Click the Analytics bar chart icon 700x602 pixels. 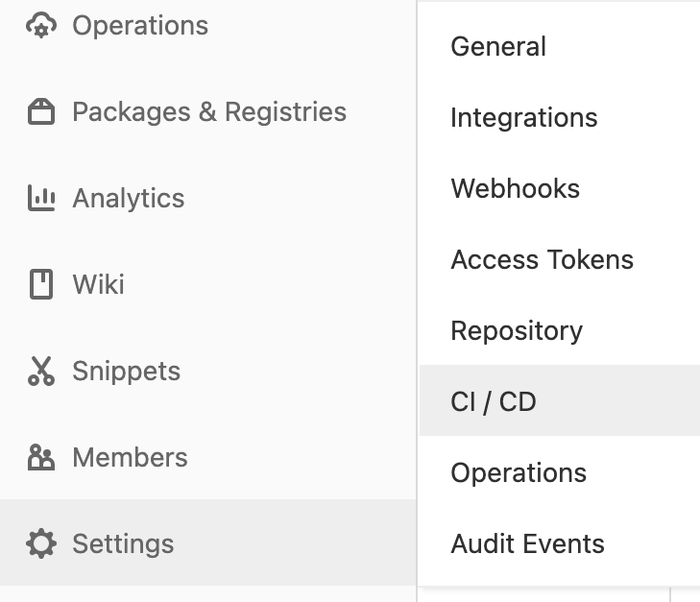(40, 199)
